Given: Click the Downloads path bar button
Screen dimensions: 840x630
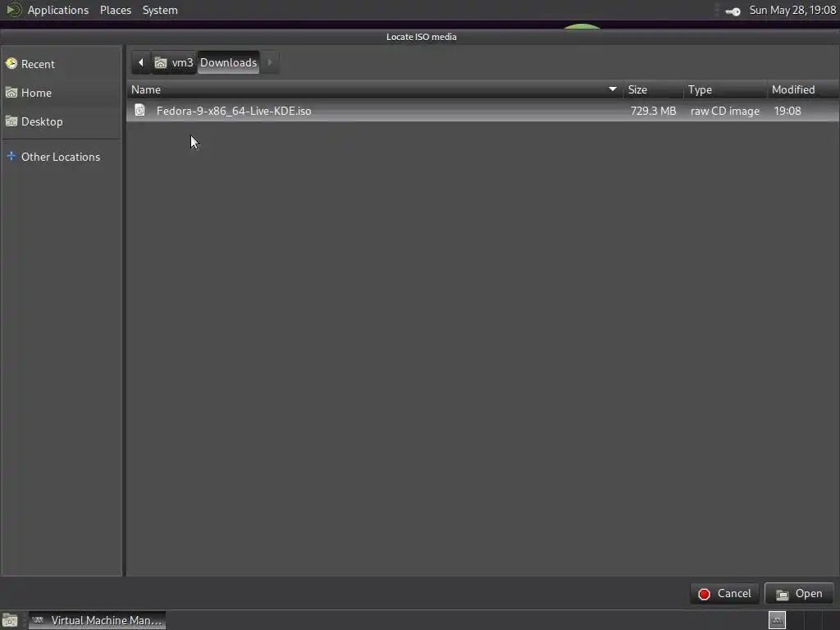Looking at the screenshot, I should click(229, 62).
